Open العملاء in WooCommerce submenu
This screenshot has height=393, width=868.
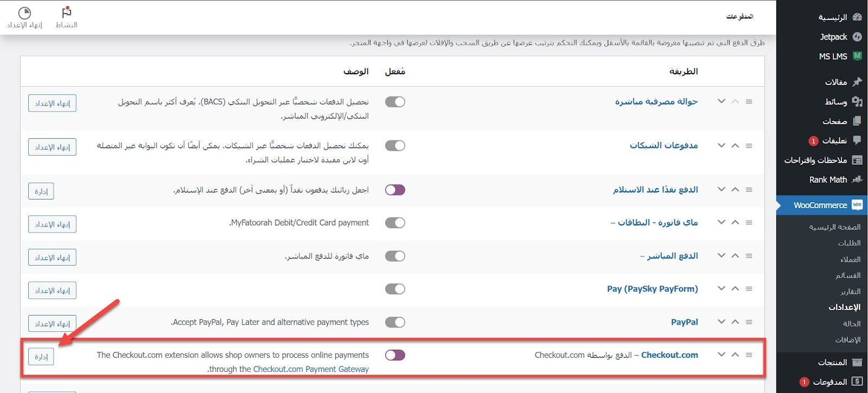point(850,259)
